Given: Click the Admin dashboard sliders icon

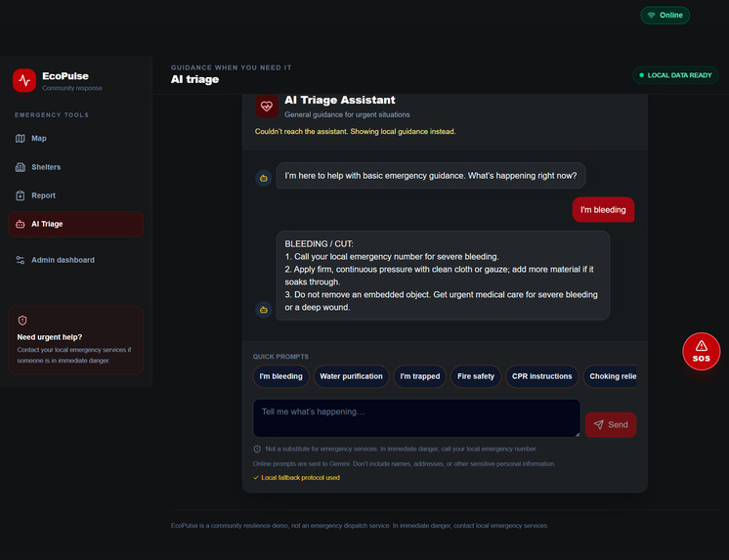Looking at the screenshot, I should coord(20,260).
